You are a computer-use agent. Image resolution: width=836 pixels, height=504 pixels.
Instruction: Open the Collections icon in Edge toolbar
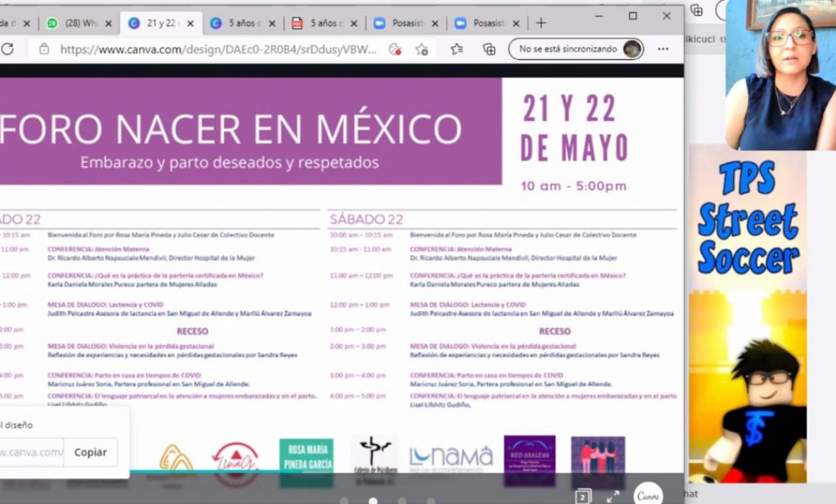pos(489,50)
